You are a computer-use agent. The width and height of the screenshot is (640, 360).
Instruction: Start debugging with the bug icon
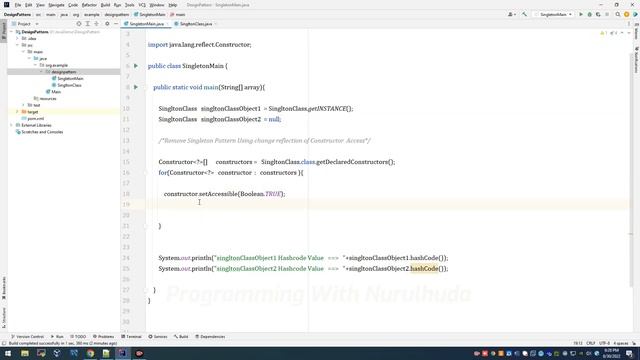[589, 14]
